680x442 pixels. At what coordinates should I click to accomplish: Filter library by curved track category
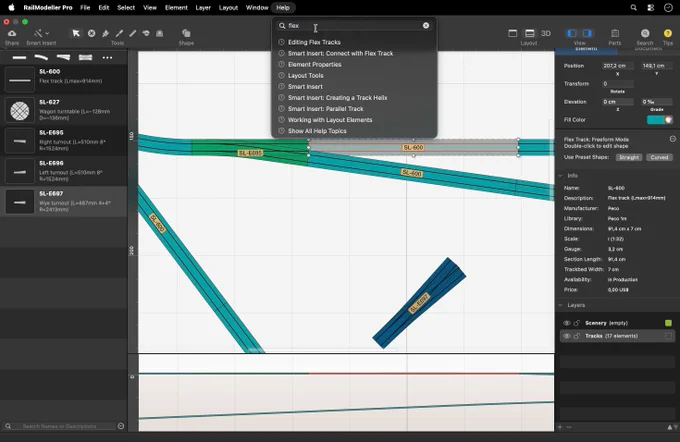(x=41, y=57)
